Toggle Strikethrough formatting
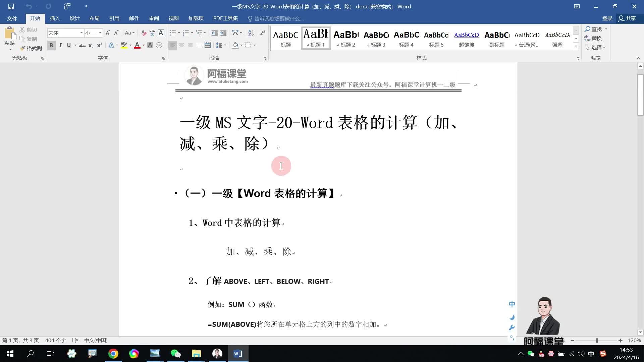Image resolution: width=644 pixels, height=362 pixels. [82, 45]
